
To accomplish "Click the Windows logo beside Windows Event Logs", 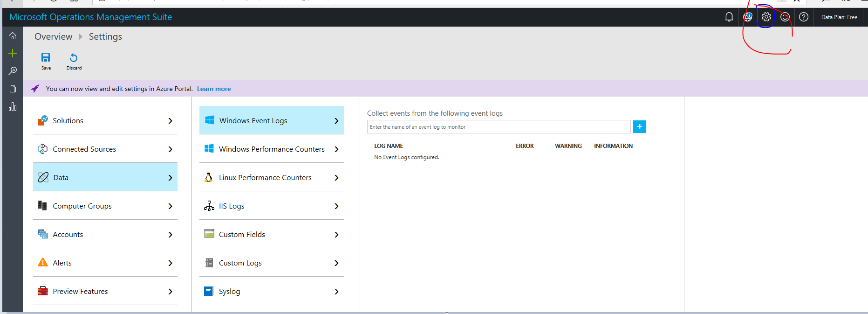I will click(x=210, y=120).
